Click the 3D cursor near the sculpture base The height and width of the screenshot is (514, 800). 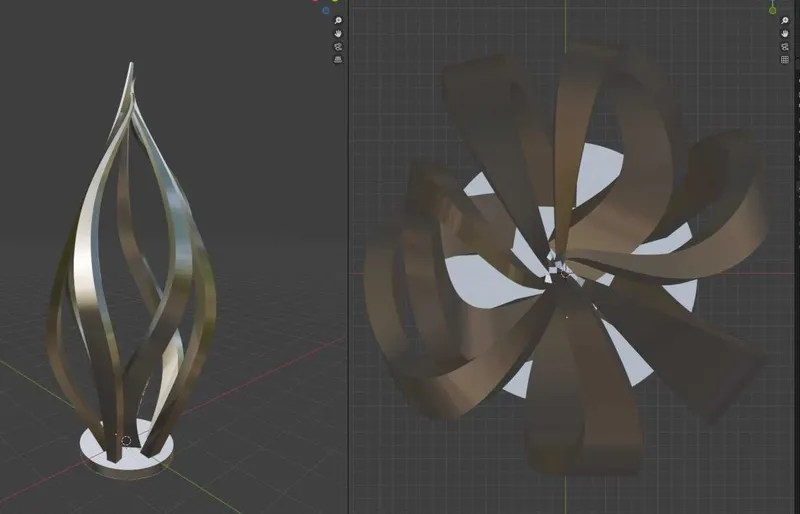pos(127,441)
